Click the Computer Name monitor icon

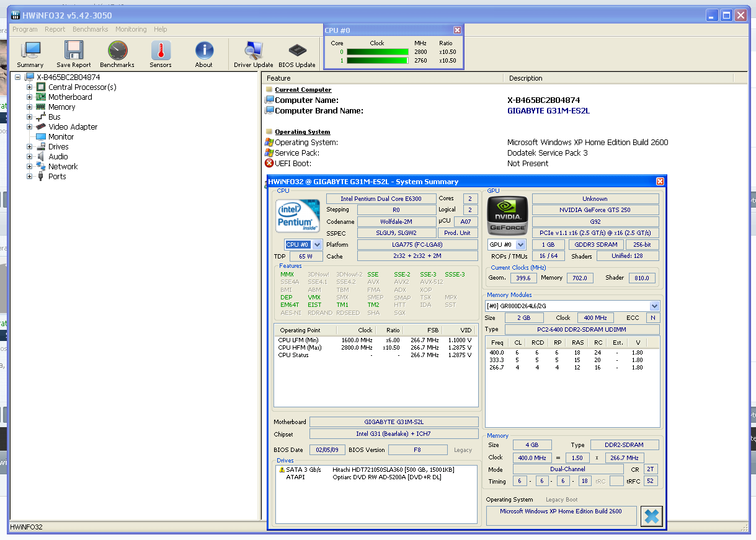pos(269,100)
